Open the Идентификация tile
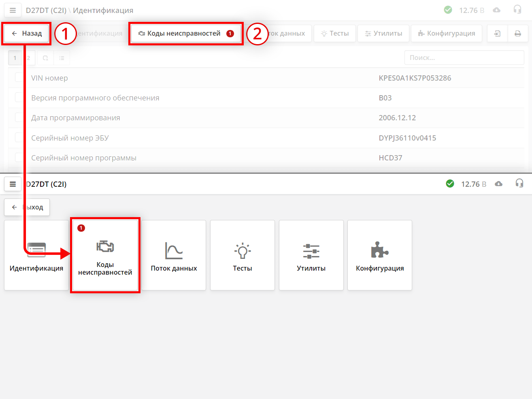Image resolution: width=532 pixels, height=399 pixels. coord(36,255)
